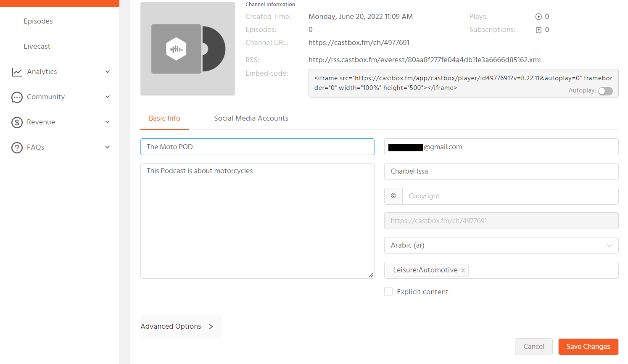Click the Save Changes button
628x364 pixels.
tap(588, 347)
